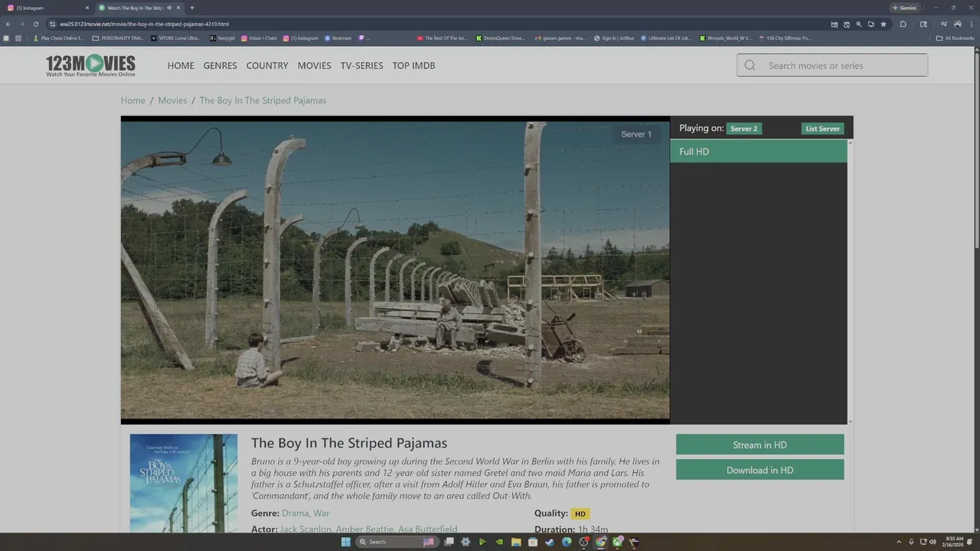Click the Gemini button in title bar
This screenshot has height=551, width=980.
(904, 8)
